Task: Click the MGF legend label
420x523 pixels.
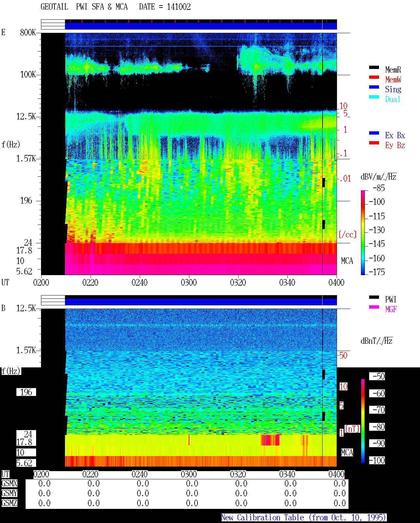Action: 391,309
